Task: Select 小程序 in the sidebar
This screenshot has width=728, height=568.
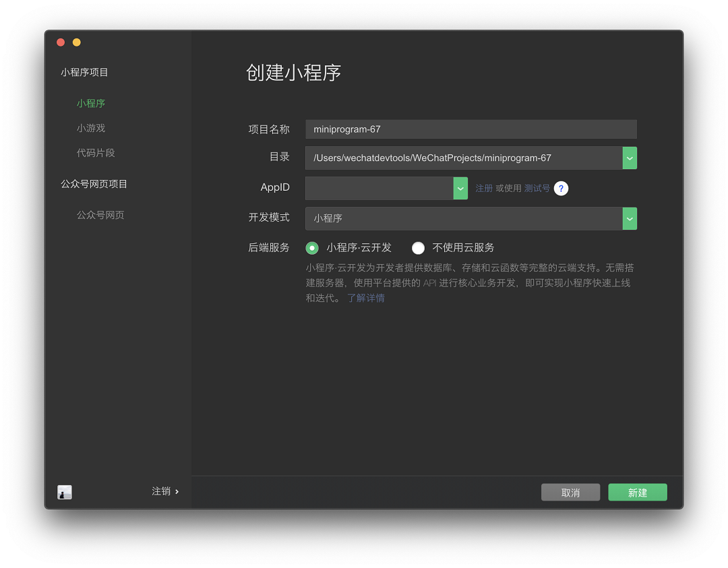Action: 91,104
